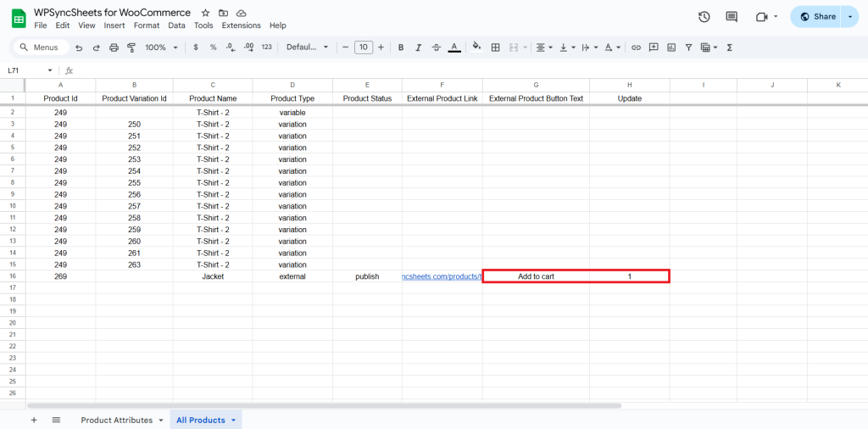Open the all sheets list icon
Viewport: 868px width, 429px height.
pyautogui.click(x=56, y=421)
